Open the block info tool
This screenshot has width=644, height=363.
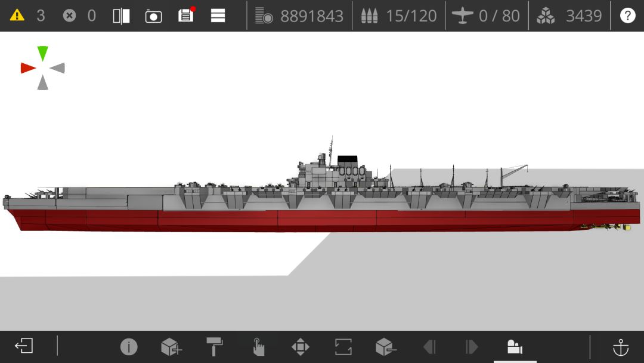129,347
